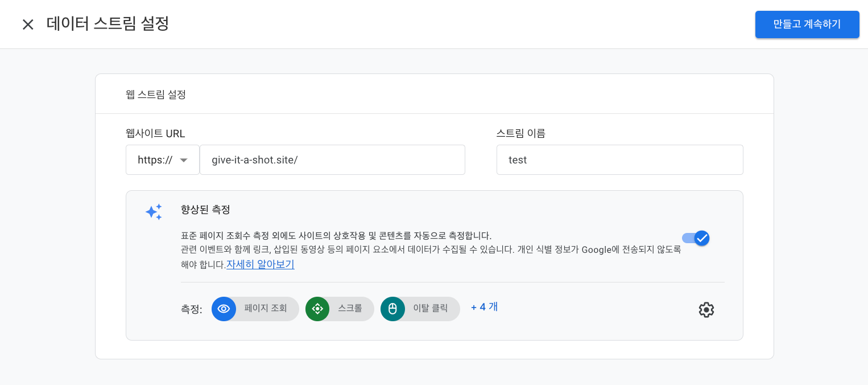Click the 스크롤 chip label

click(x=350, y=309)
